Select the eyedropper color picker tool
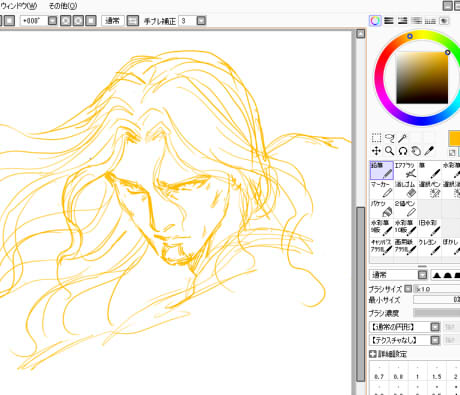Screen dimensions: 460x395 [429, 151]
